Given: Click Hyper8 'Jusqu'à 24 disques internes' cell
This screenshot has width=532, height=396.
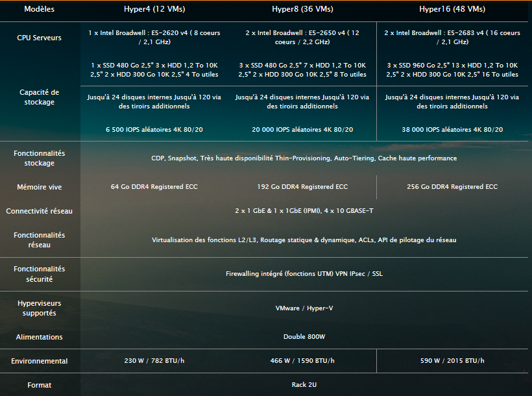Looking at the screenshot, I should (302, 101).
